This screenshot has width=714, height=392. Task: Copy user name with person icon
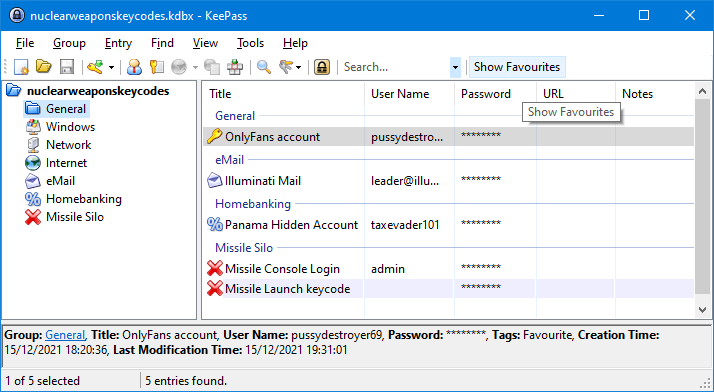click(134, 67)
